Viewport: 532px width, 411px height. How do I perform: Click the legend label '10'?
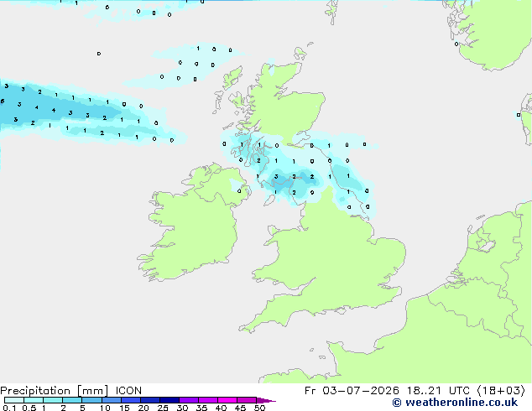pos(105,408)
